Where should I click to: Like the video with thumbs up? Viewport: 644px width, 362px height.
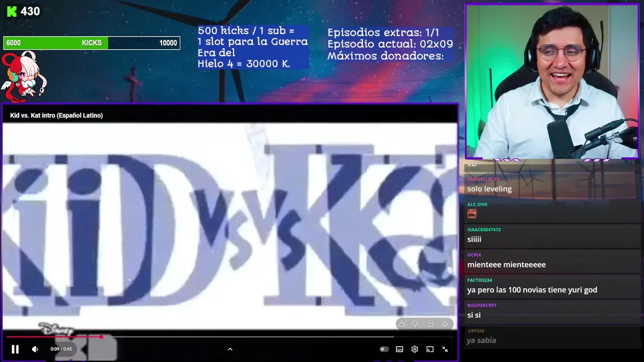pos(401,324)
